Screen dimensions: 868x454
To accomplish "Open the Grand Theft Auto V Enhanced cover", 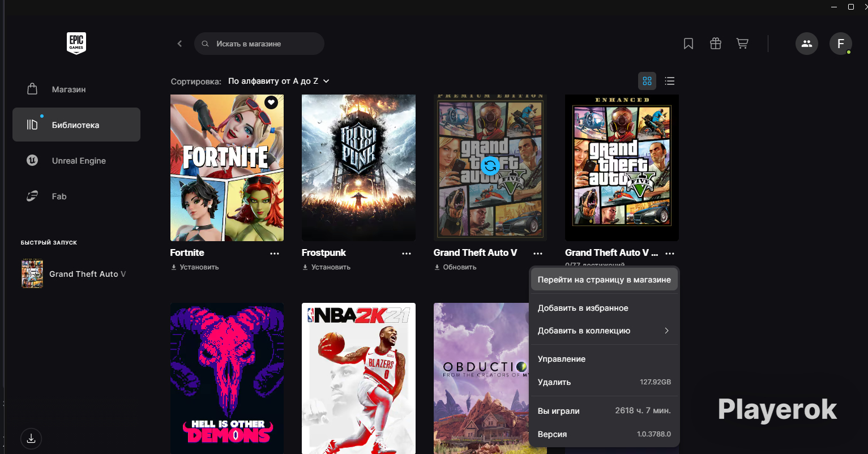I will (622, 168).
